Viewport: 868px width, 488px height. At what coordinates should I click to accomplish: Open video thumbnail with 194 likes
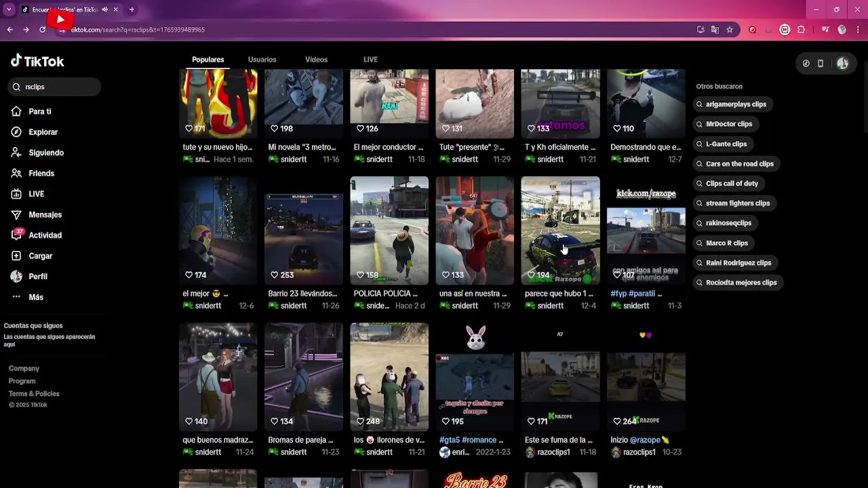click(x=560, y=230)
